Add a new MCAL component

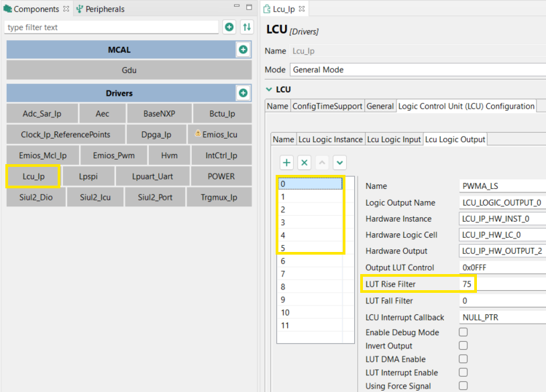[x=243, y=50]
